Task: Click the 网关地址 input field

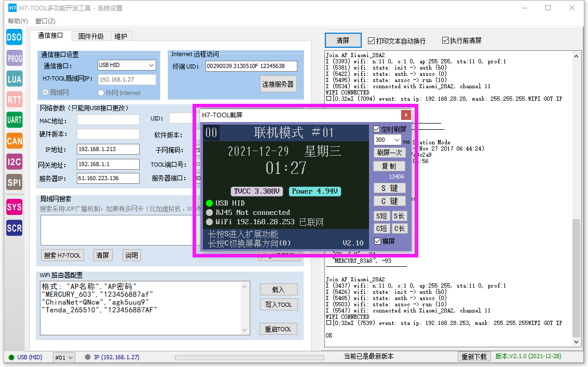Action: pos(108,165)
